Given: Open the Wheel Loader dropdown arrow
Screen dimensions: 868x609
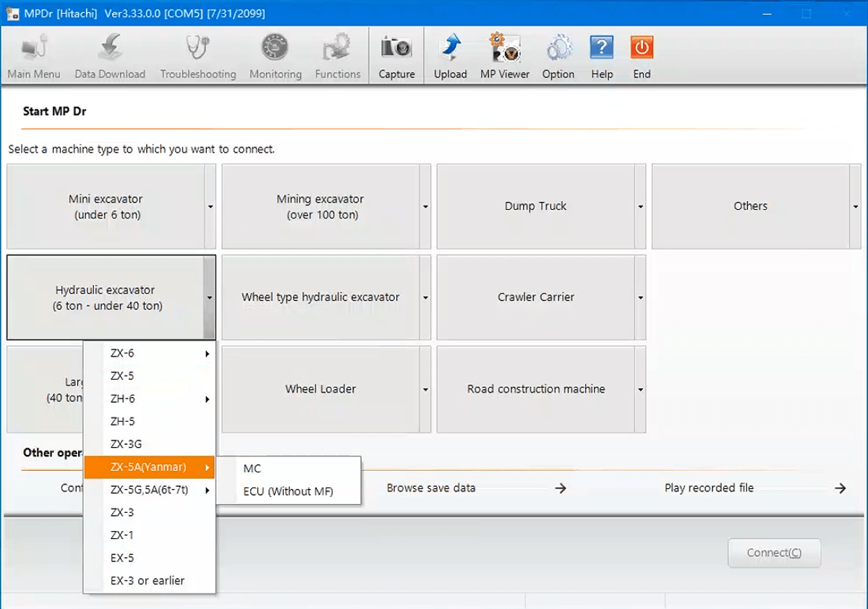Looking at the screenshot, I should pos(425,390).
